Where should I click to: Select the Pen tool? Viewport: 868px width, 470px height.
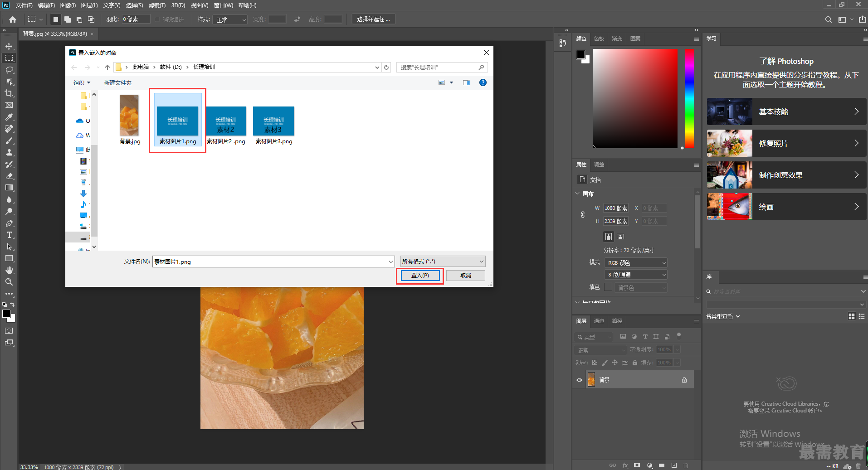(x=9, y=223)
